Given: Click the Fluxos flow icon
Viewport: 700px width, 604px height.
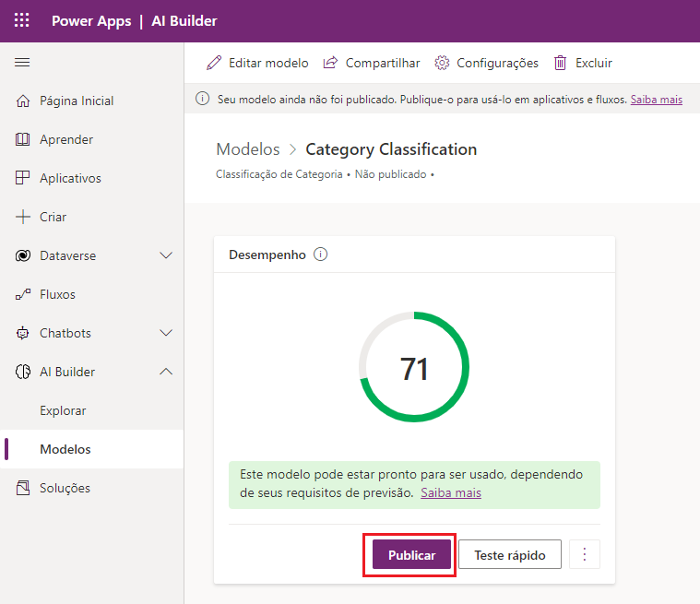Looking at the screenshot, I should click(x=23, y=294).
